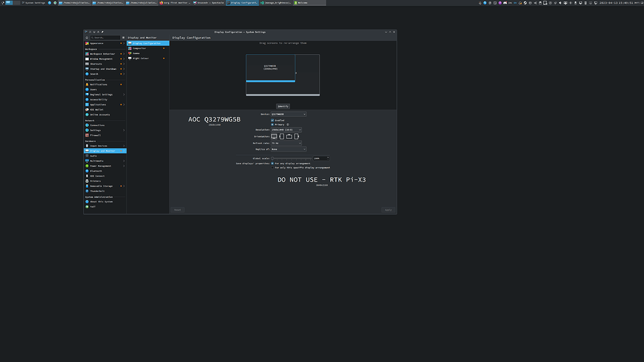The image size is (644, 362).
Task: Select the Bluetooth settings icon in sidebar
Action: (x=87, y=171)
